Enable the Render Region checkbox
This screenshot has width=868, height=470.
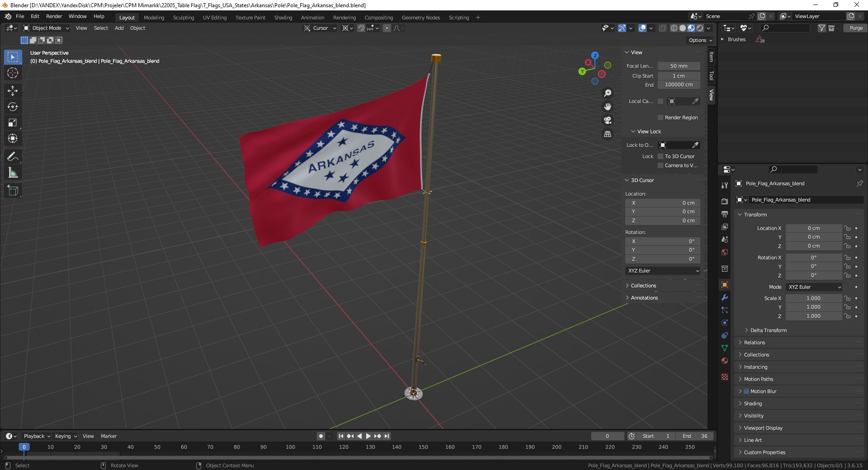point(660,117)
